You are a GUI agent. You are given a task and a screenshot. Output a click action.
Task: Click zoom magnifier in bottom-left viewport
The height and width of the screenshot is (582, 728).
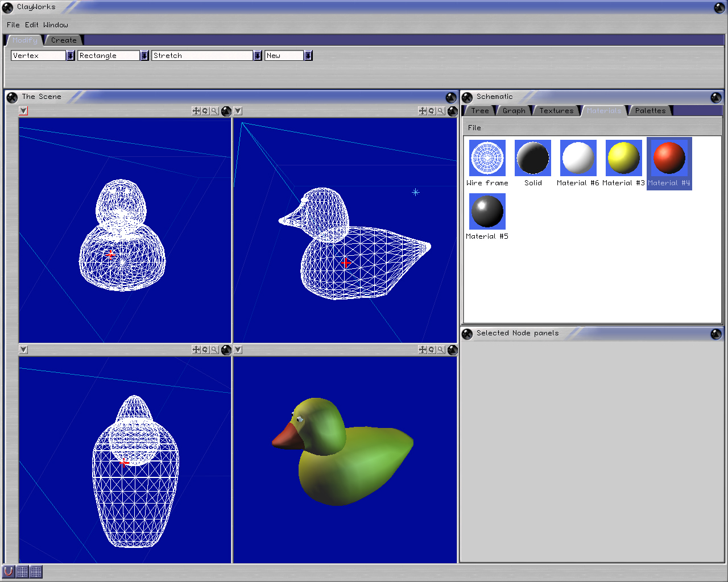[x=214, y=350]
